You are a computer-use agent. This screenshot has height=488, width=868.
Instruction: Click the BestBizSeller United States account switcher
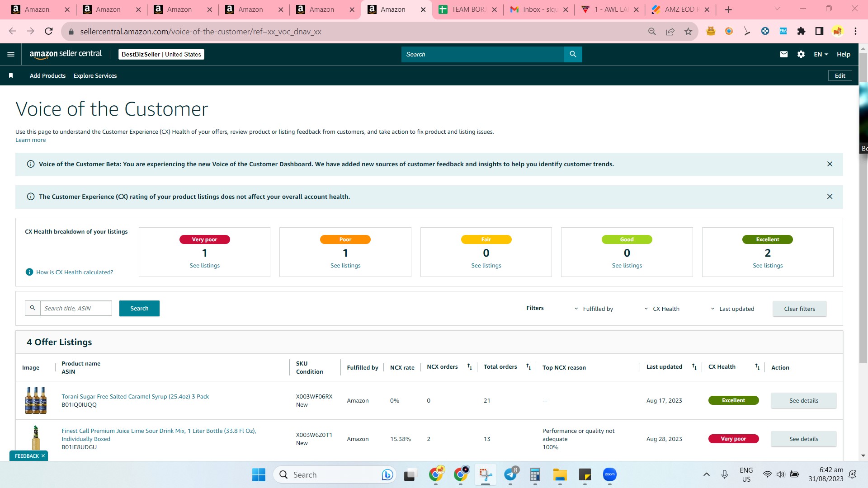point(161,54)
